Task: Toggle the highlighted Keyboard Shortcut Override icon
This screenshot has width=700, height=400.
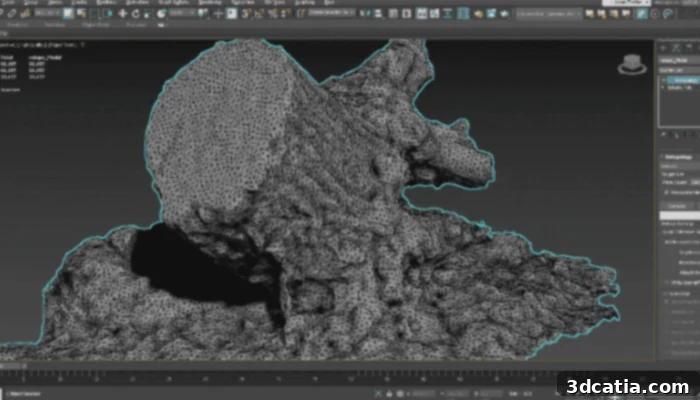Action: point(231,13)
